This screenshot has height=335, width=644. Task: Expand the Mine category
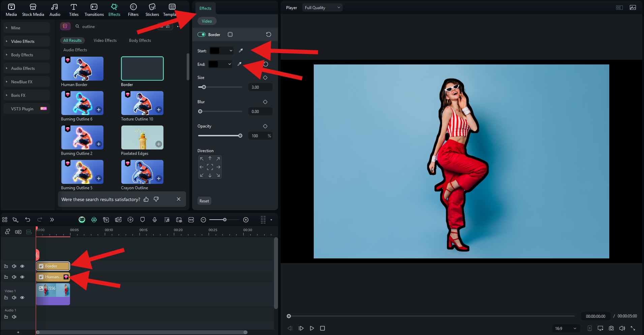click(x=27, y=28)
